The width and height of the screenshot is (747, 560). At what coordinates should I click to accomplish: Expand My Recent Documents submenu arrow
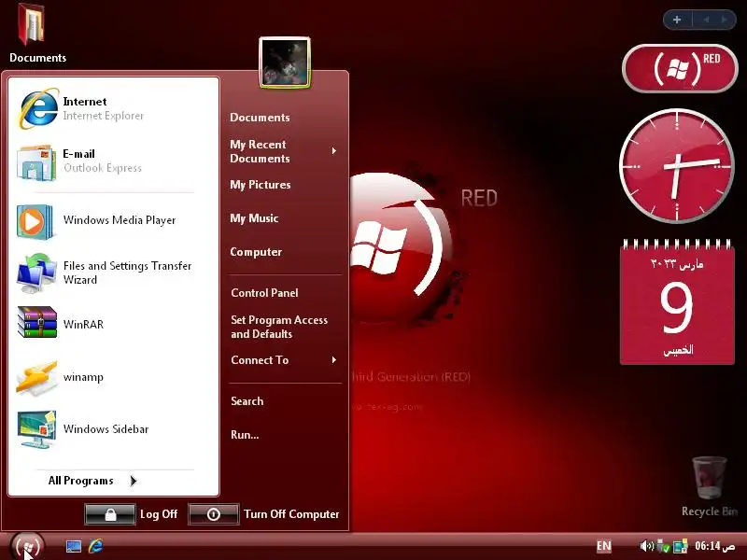point(334,151)
